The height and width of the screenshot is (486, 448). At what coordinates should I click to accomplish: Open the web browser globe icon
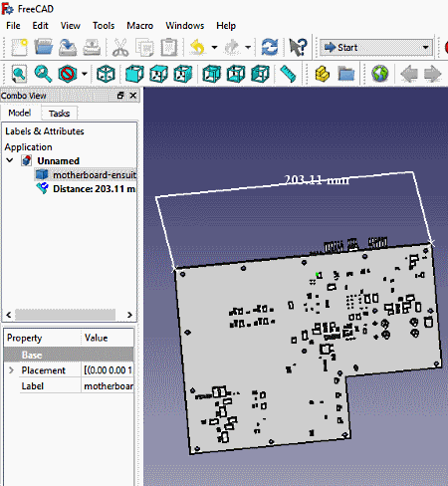pyautogui.click(x=380, y=74)
